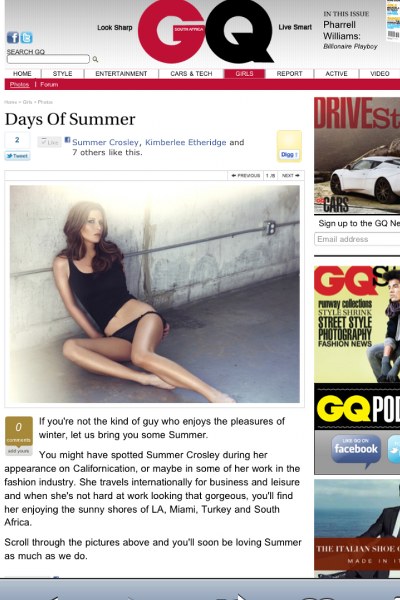Click the Like GQ on Facebook badge
Screen dimensions: 400x600
click(356, 448)
